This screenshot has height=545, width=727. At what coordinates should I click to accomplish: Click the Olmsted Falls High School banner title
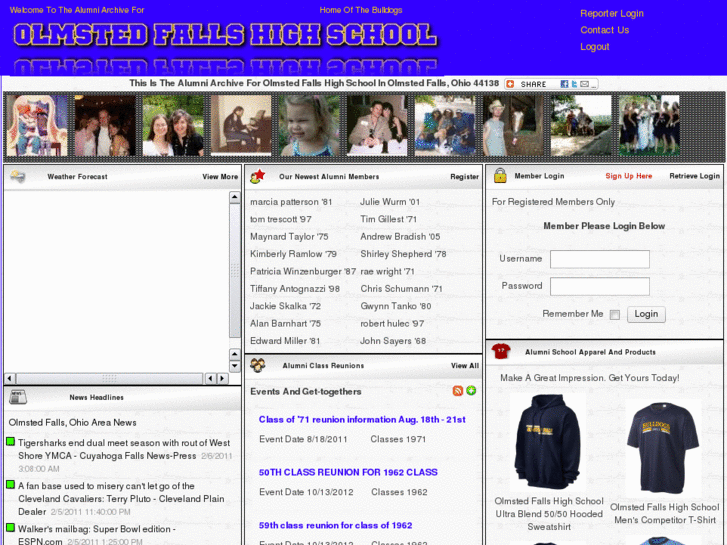[x=225, y=35]
